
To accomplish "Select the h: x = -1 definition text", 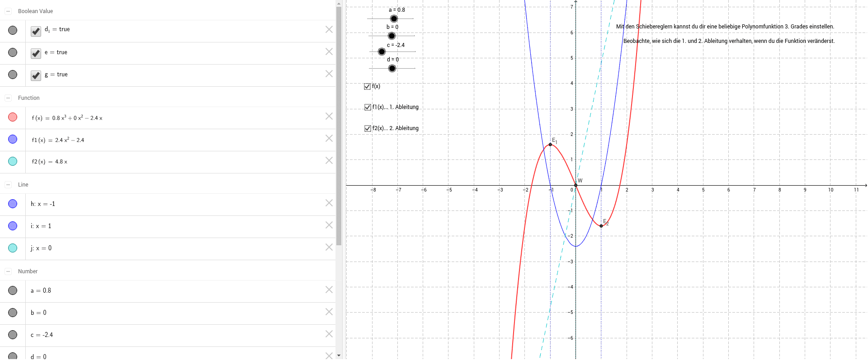I will [x=43, y=204].
